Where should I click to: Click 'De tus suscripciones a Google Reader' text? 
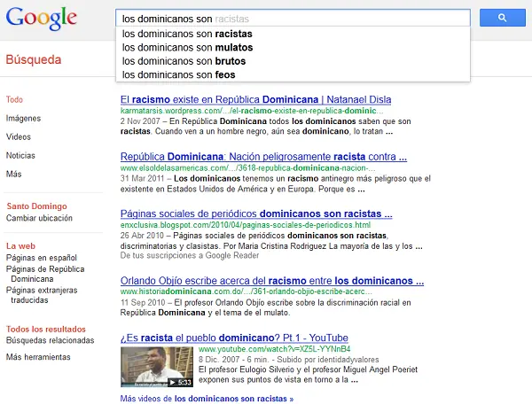[190, 255]
